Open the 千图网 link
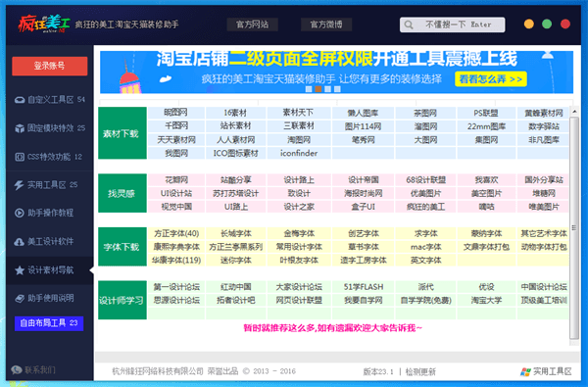 point(176,126)
